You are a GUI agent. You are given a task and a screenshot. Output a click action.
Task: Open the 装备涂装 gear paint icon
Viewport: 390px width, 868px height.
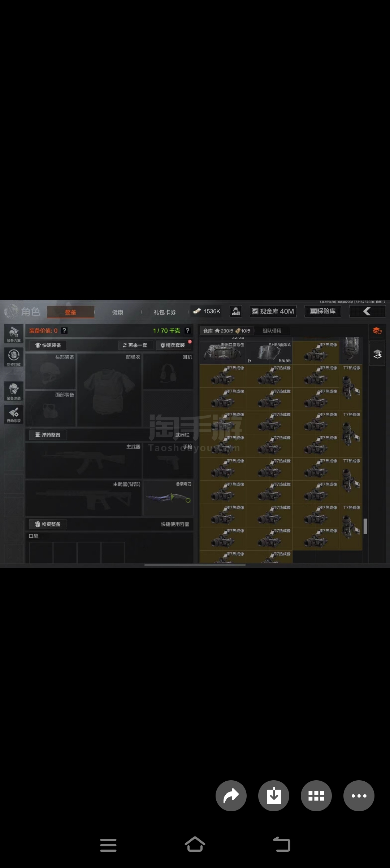(14, 391)
